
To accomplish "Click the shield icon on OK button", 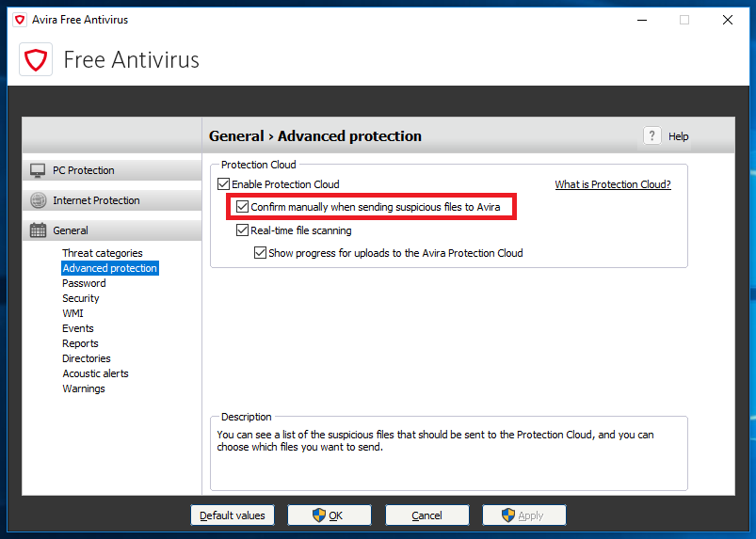I will pyautogui.click(x=319, y=515).
